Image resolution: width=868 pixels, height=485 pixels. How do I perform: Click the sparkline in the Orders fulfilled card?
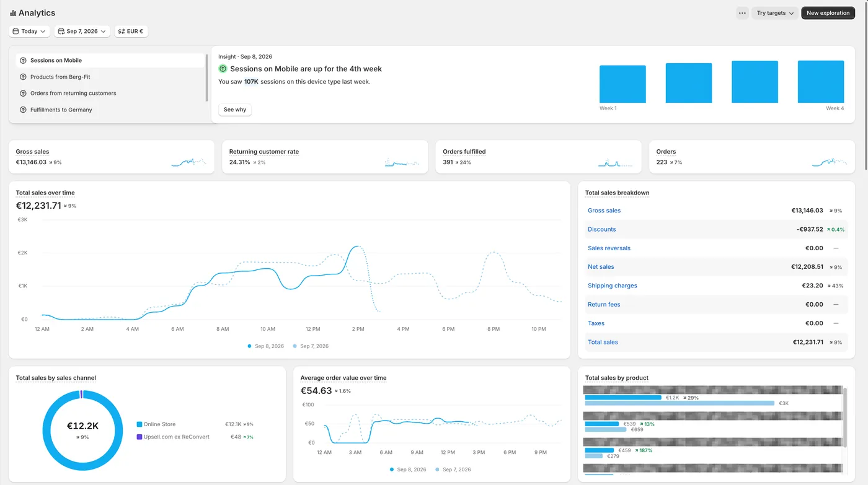(x=616, y=162)
